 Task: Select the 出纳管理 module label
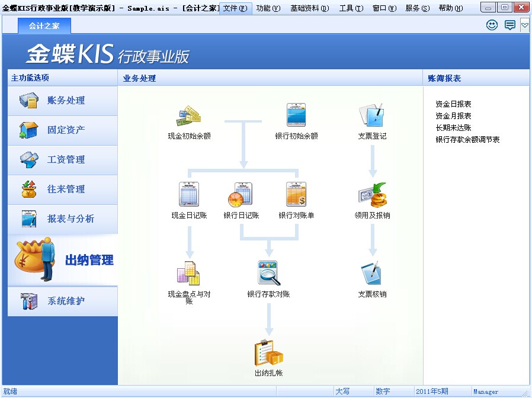[89, 260]
